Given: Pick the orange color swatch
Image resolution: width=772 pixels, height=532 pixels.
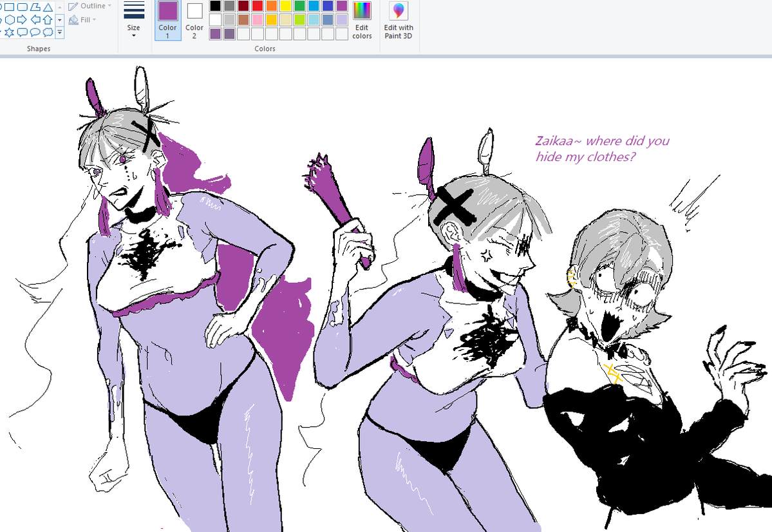Looking at the screenshot, I should click(271, 6).
